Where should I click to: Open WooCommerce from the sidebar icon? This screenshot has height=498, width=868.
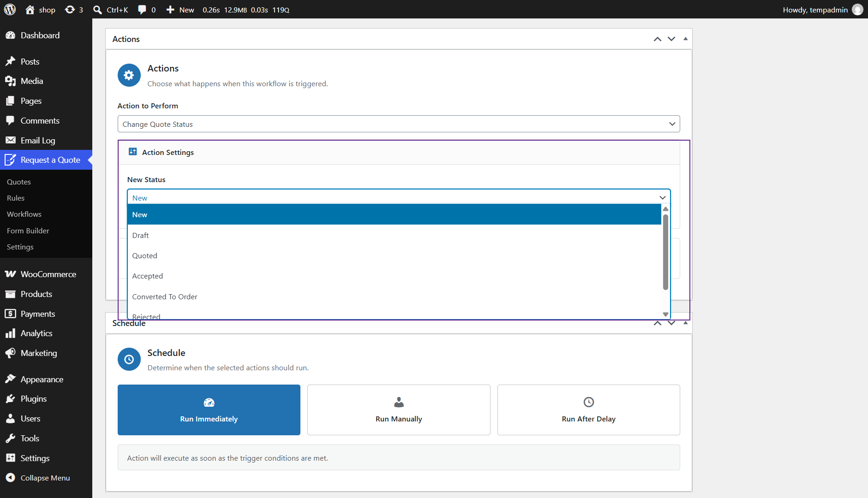click(10, 274)
